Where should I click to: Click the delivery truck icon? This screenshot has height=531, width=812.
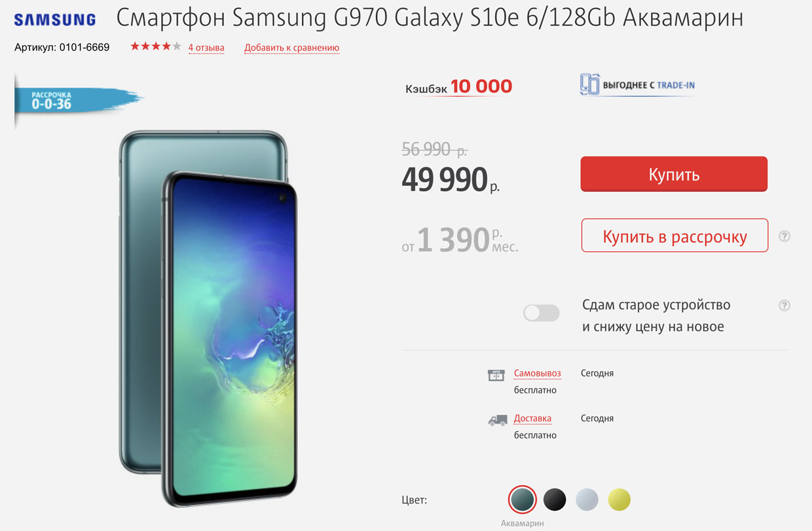(x=498, y=420)
